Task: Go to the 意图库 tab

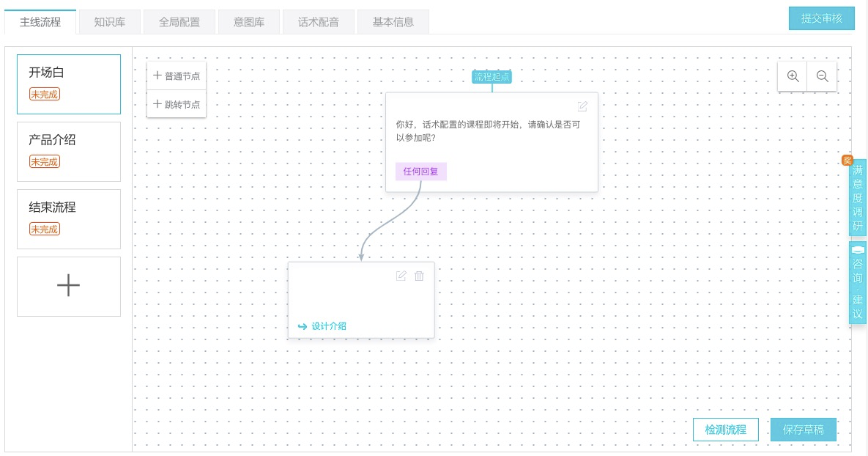Action: click(x=249, y=22)
